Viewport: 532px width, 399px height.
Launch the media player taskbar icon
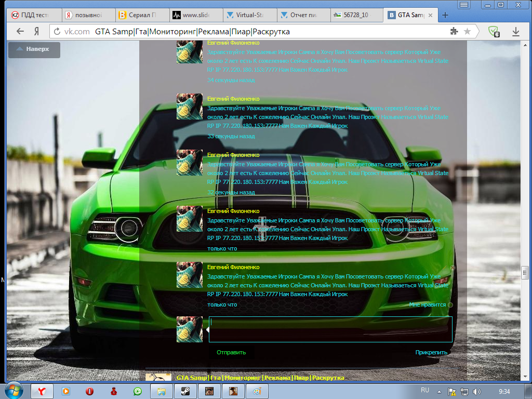[x=66, y=392]
